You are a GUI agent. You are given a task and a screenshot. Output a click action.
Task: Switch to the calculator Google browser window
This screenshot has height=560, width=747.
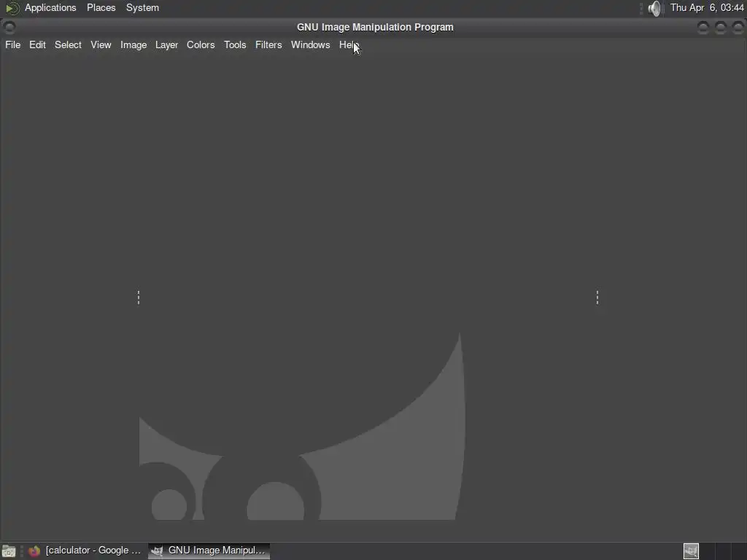point(85,551)
